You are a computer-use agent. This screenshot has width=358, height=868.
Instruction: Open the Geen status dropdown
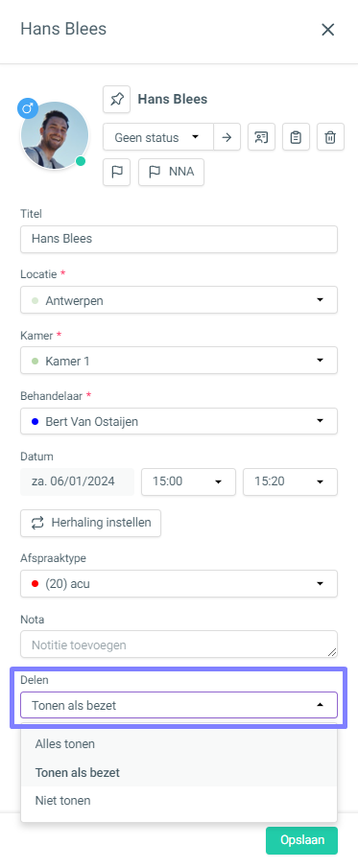pos(158,137)
